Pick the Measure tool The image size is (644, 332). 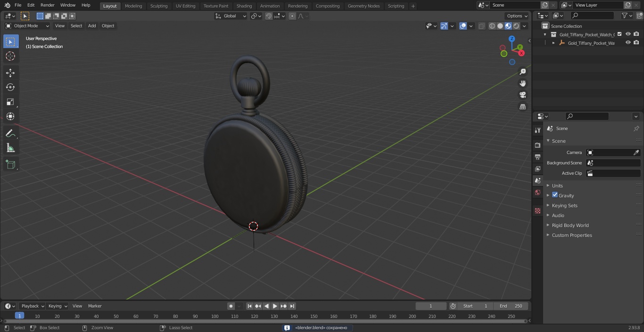pyautogui.click(x=10, y=148)
